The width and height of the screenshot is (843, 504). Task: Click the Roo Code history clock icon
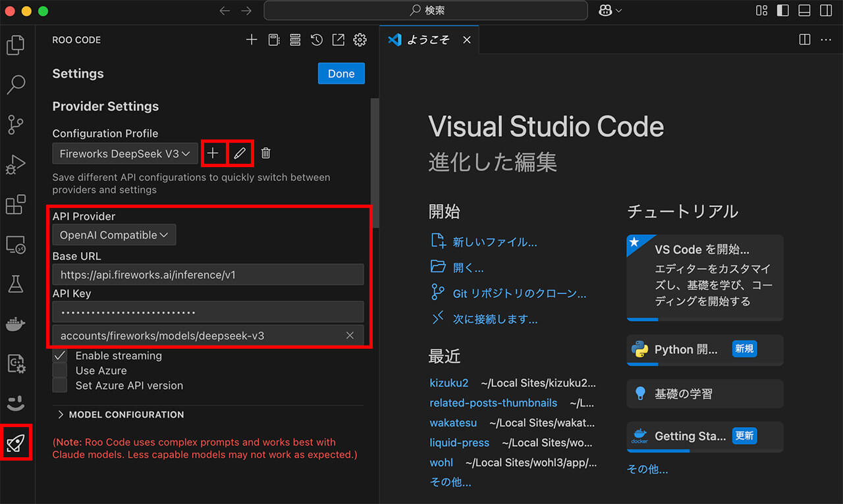(317, 40)
